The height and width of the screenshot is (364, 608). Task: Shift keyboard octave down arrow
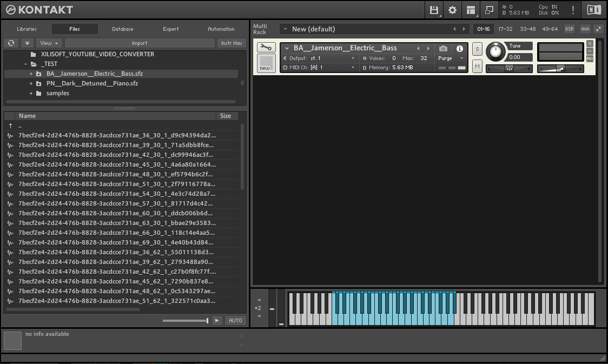point(260,316)
